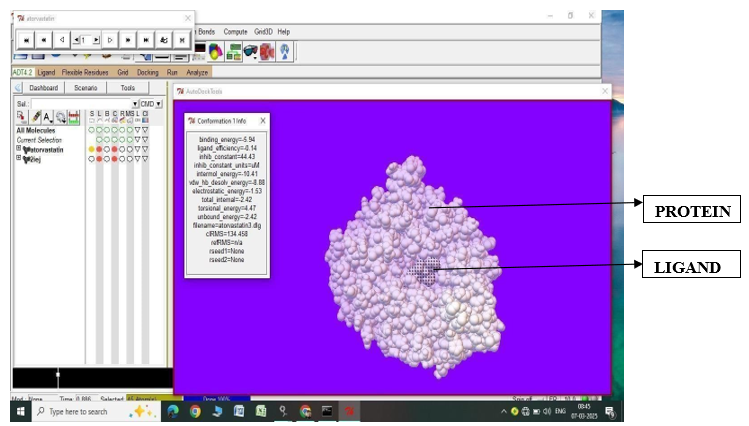Toggle CPK display for atorvastatin
Image resolution: width=749 pixels, height=426 pixels.
(x=116, y=149)
